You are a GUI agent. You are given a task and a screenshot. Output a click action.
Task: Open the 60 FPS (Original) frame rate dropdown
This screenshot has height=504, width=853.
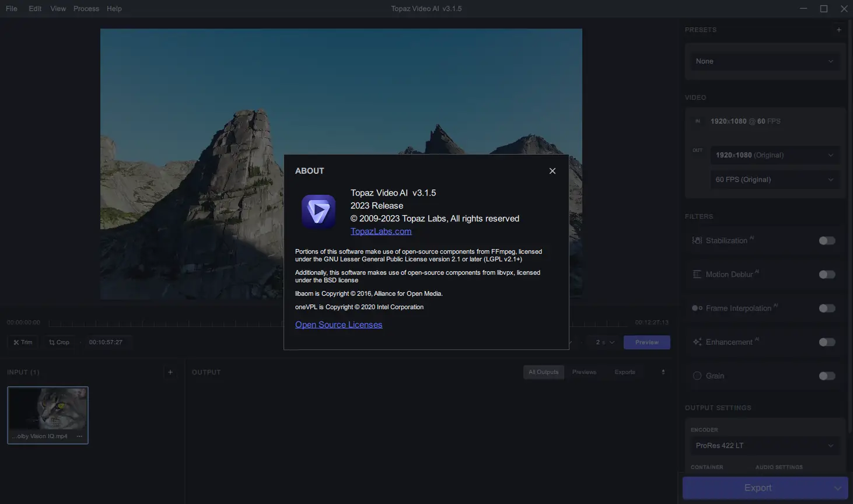point(775,180)
